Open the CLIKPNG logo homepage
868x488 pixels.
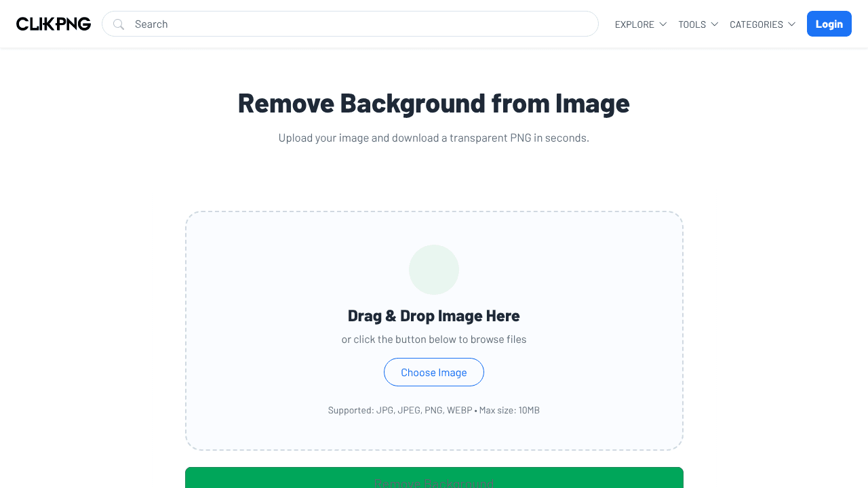[54, 24]
